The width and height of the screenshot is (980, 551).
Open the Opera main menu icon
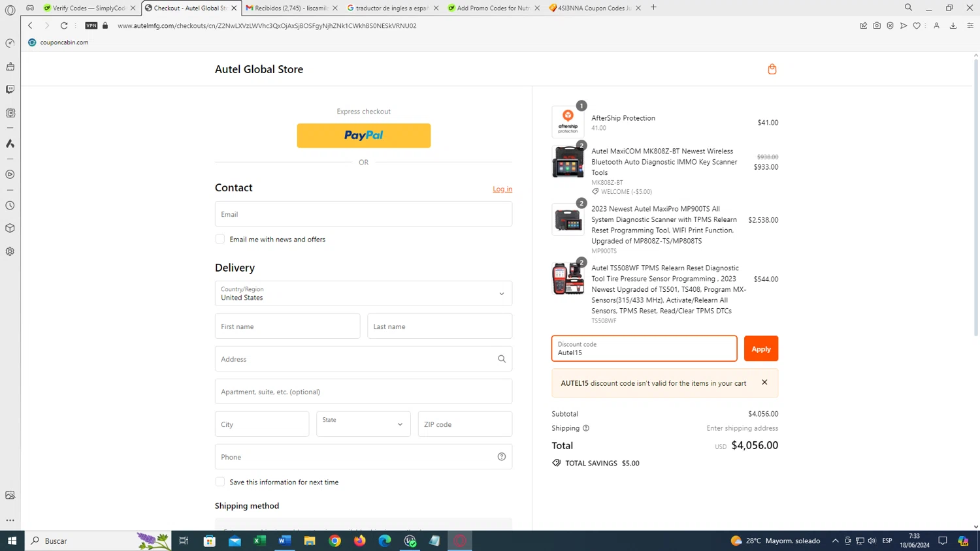coord(10,10)
